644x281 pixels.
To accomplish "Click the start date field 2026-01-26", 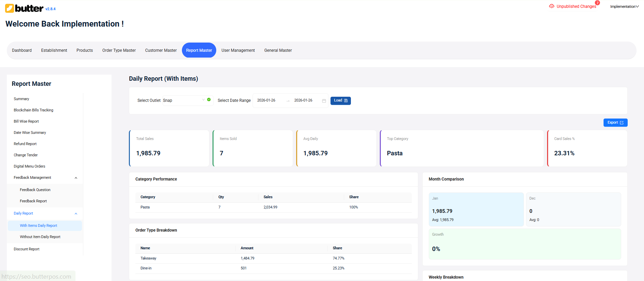I will [266, 100].
